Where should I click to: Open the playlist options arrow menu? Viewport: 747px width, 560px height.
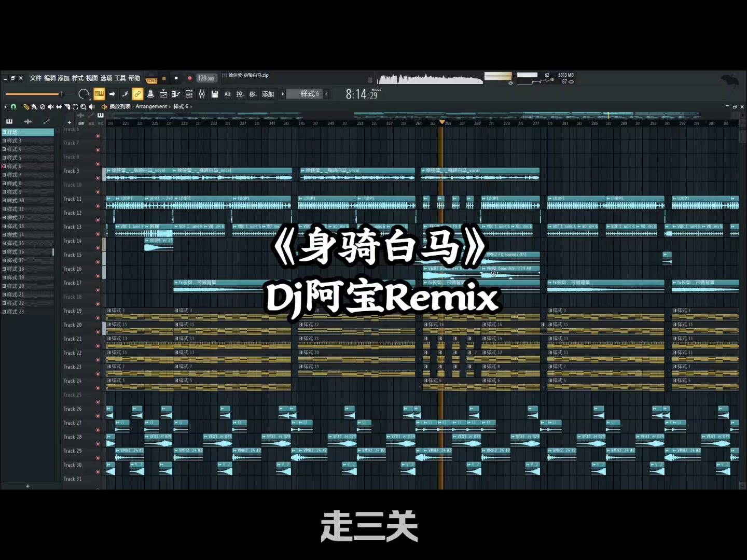5,107
